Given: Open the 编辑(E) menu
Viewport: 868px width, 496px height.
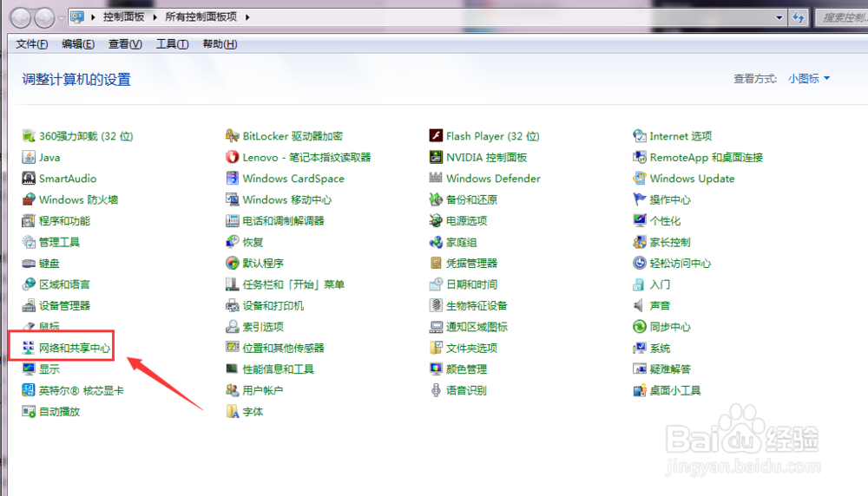Looking at the screenshot, I should coord(78,44).
